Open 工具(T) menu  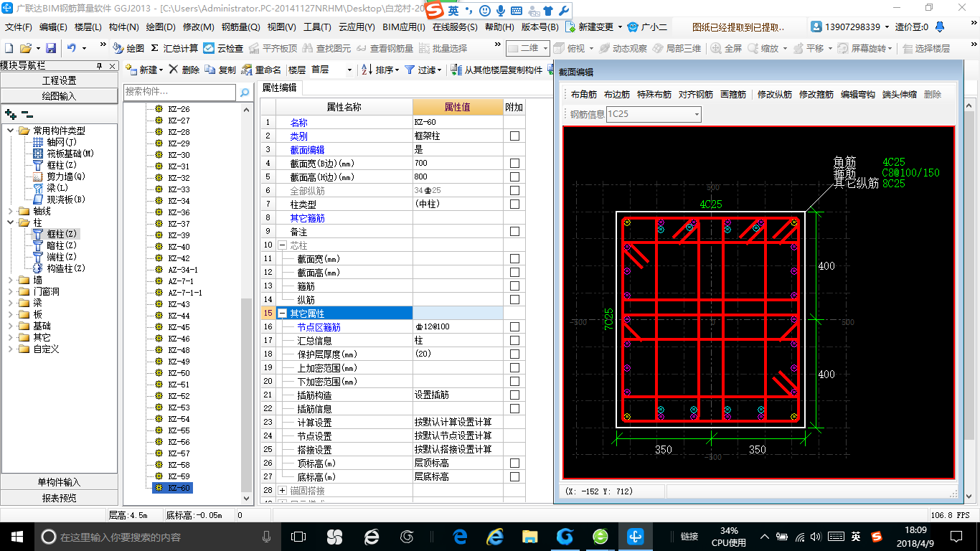pos(317,27)
